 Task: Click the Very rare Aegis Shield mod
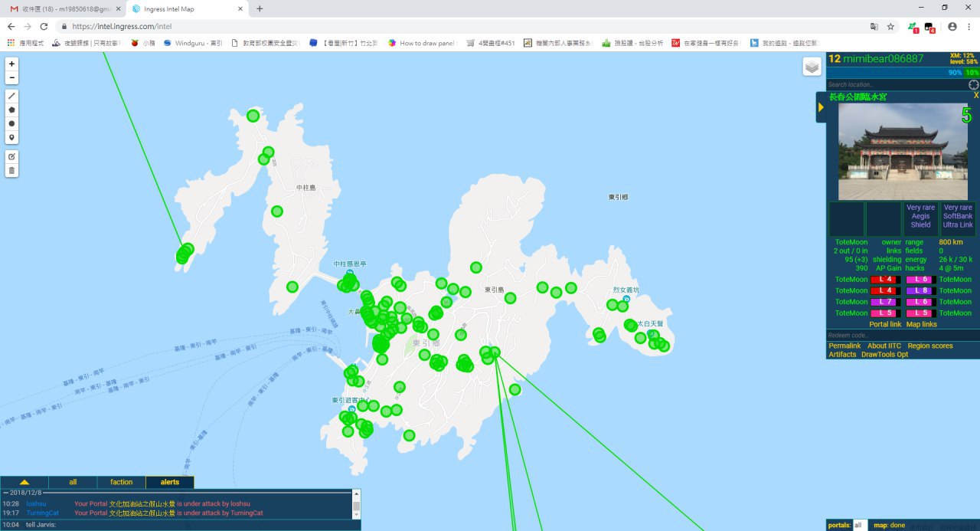click(920, 218)
